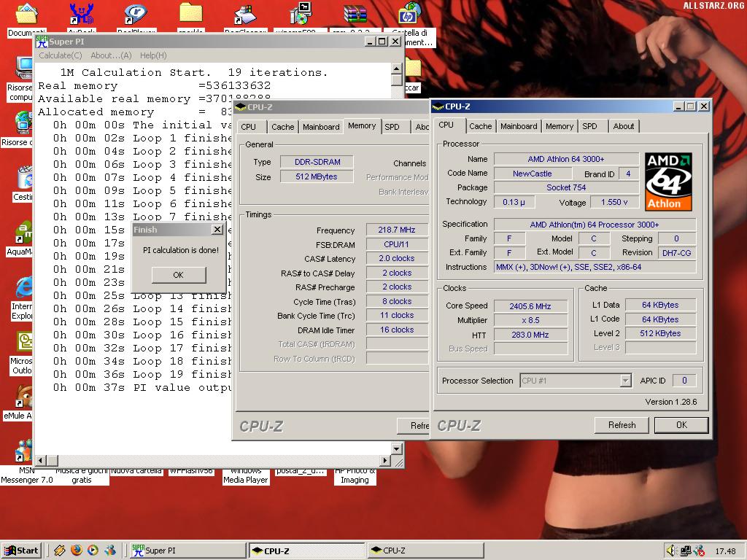Click Super PI vertical scrollbar up arrow

(x=396, y=69)
